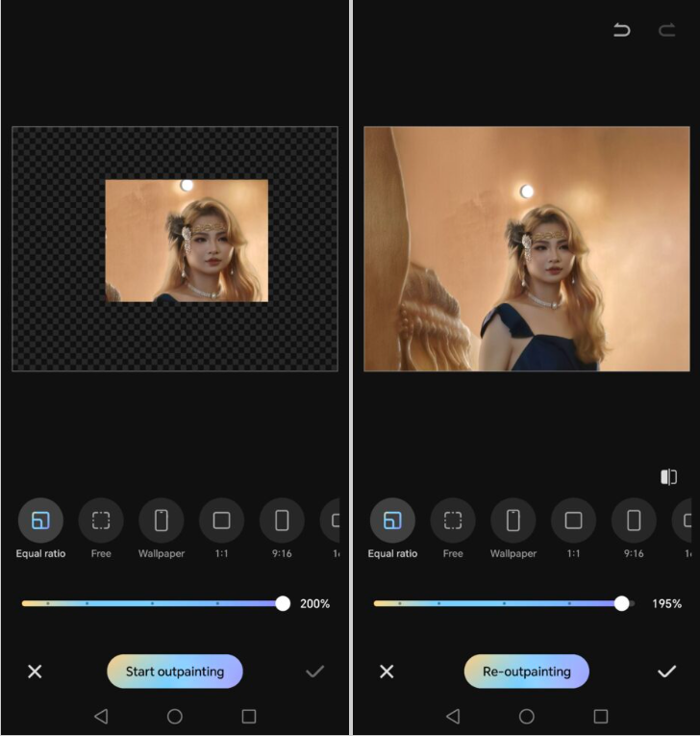Image resolution: width=700 pixels, height=736 pixels.
Task: Tap Android home button below Re-outpainting
Action: click(x=527, y=716)
